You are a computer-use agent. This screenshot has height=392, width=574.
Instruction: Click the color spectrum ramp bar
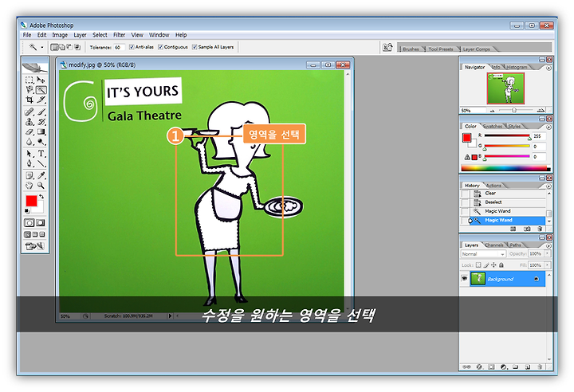click(x=505, y=168)
